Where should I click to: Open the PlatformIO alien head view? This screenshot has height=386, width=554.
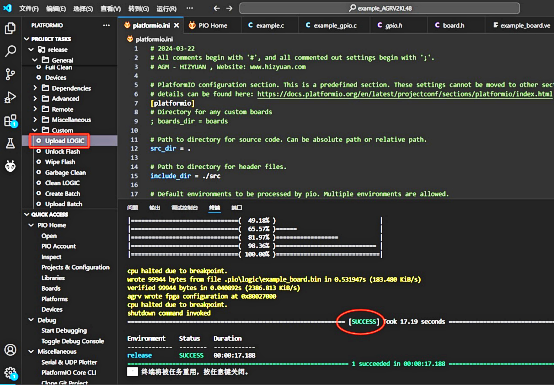pyautogui.click(x=10, y=166)
